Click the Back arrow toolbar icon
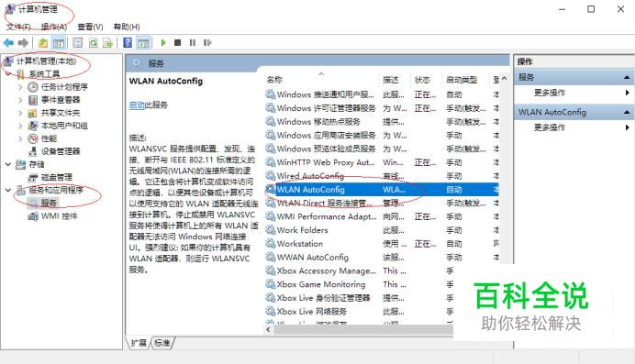This screenshot has height=364, width=635. click(8, 42)
